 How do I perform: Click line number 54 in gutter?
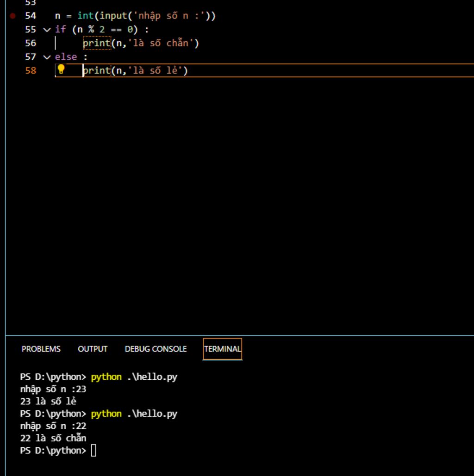(31, 16)
